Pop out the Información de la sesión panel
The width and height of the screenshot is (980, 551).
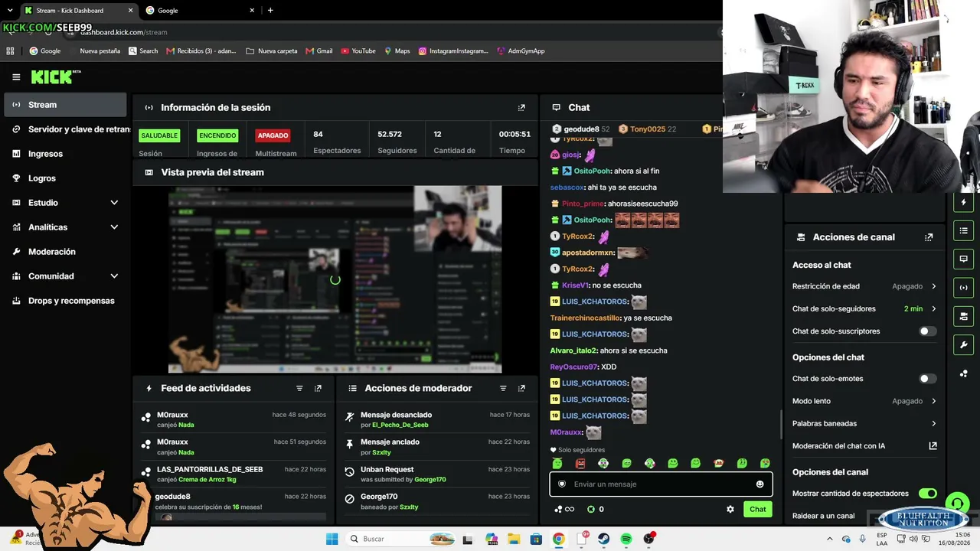tap(521, 108)
